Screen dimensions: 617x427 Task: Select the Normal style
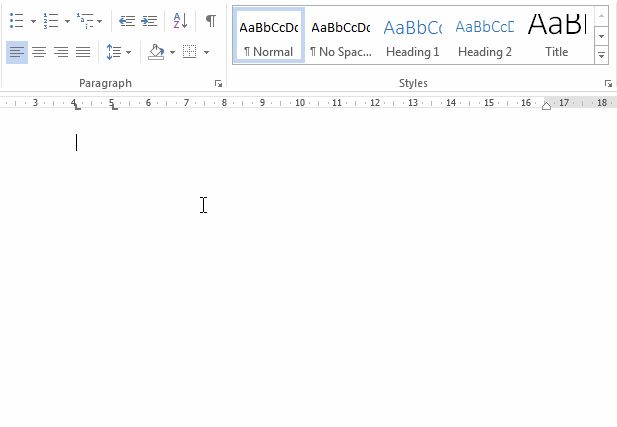(x=269, y=37)
